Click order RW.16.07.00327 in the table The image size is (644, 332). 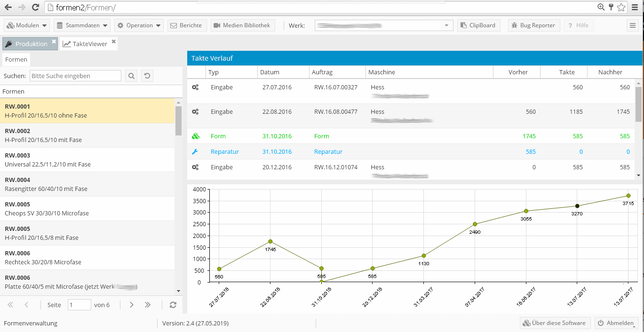(x=336, y=87)
